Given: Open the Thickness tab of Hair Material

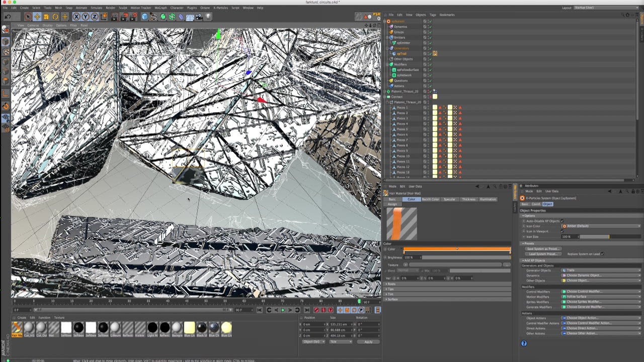Looking at the screenshot, I should (468, 199).
